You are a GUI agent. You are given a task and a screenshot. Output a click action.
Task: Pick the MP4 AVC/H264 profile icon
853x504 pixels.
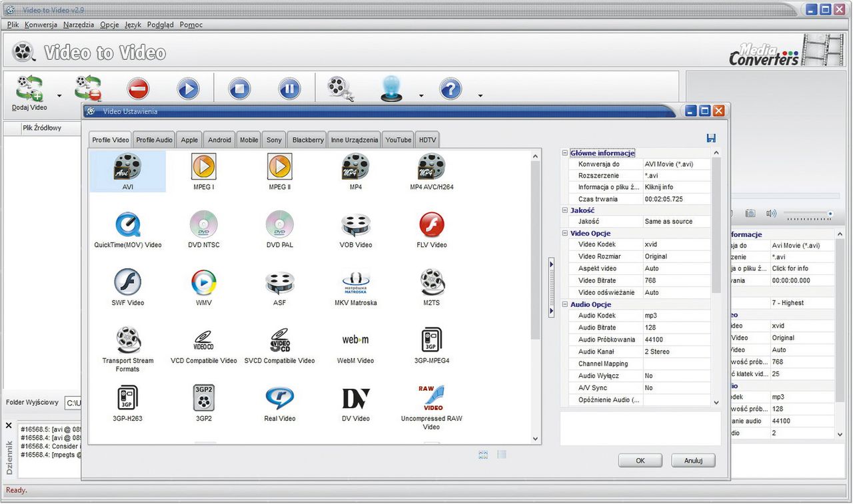pyautogui.click(x=431, y=171)
